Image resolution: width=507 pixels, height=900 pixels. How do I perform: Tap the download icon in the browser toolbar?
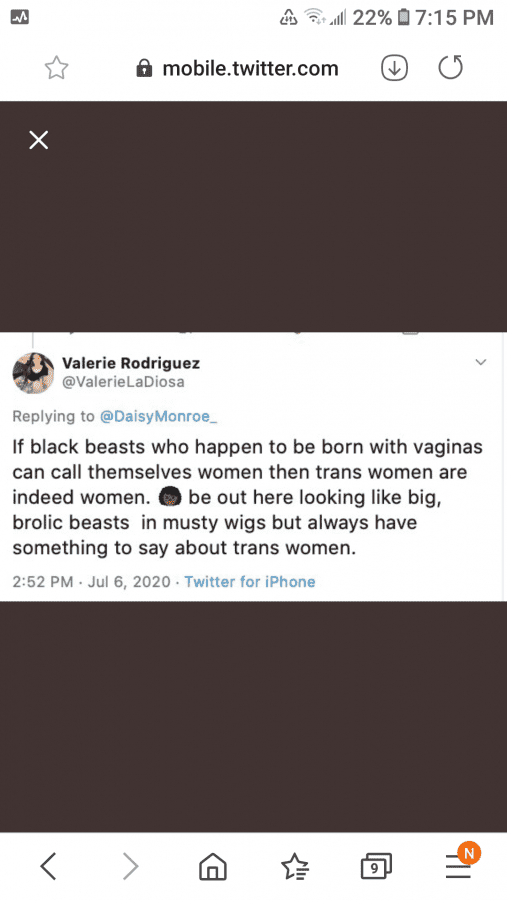[394, 68]
